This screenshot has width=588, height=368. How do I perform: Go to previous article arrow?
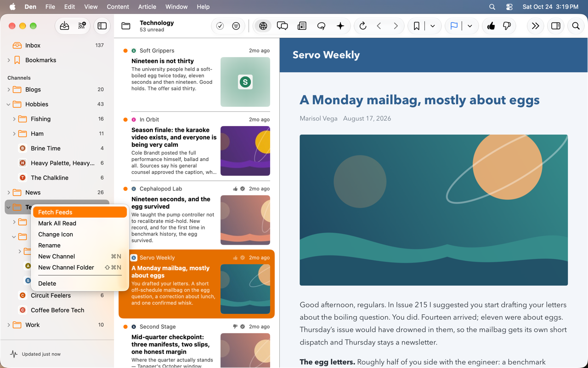pos(379,26)
